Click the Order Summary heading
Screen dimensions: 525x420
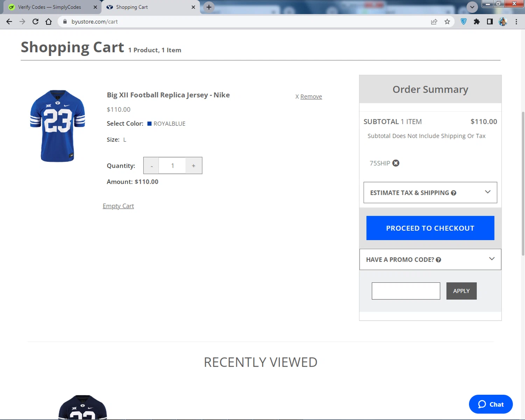(x=430, y=90)
